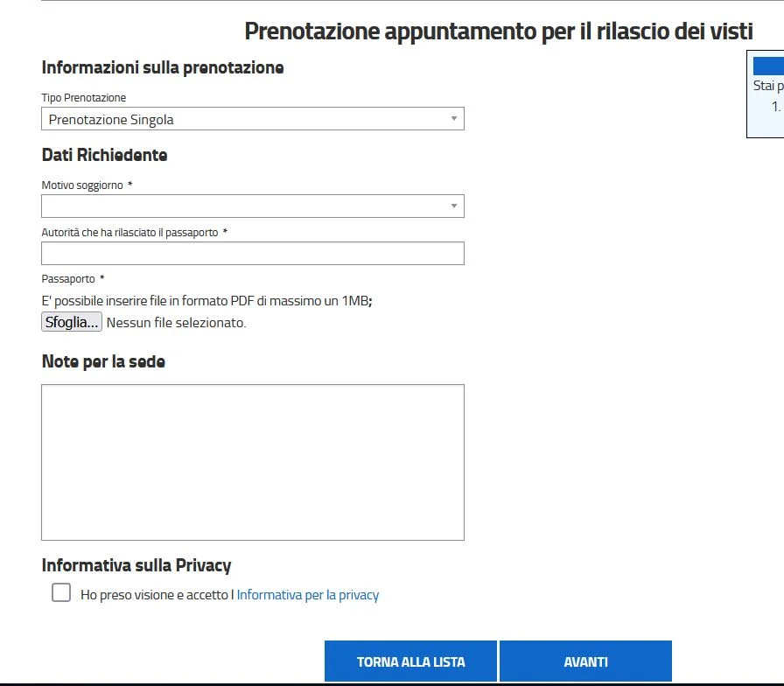Screen dimensions: 784x686
Task: Click the 'Prenotazione appuntamento' page heading
Action: point(498,31)
